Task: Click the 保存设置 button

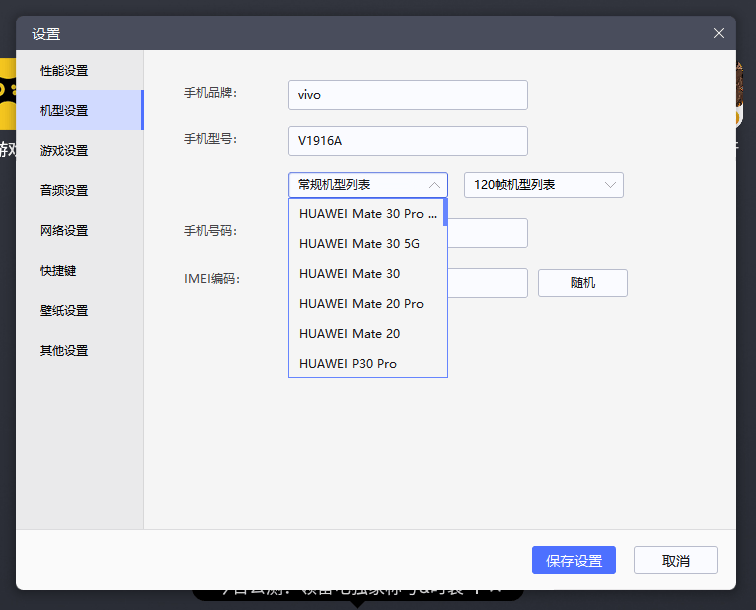Action: point(574,560)
